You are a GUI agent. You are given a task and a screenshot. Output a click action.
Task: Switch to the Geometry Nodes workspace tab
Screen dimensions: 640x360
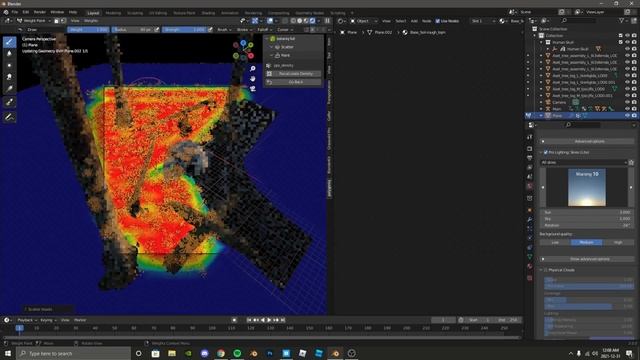click(309, 13)
